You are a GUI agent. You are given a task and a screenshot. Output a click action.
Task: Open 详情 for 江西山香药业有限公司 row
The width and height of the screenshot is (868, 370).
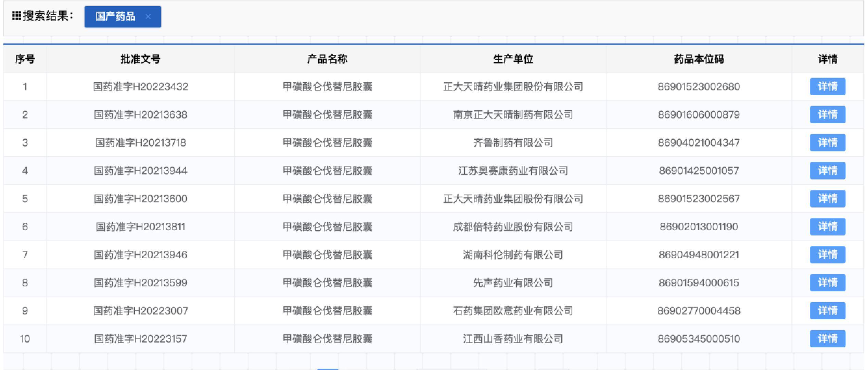(x=828, y=339)
